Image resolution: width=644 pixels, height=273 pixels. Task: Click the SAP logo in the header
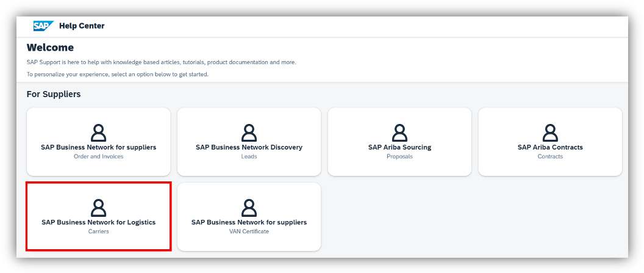click(x=43, y=26)
